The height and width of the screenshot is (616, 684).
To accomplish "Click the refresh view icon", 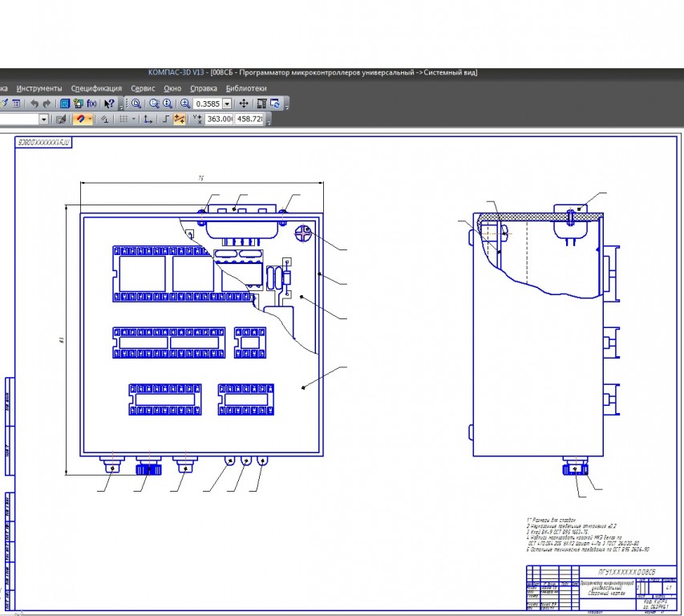I will click(275, 103).
